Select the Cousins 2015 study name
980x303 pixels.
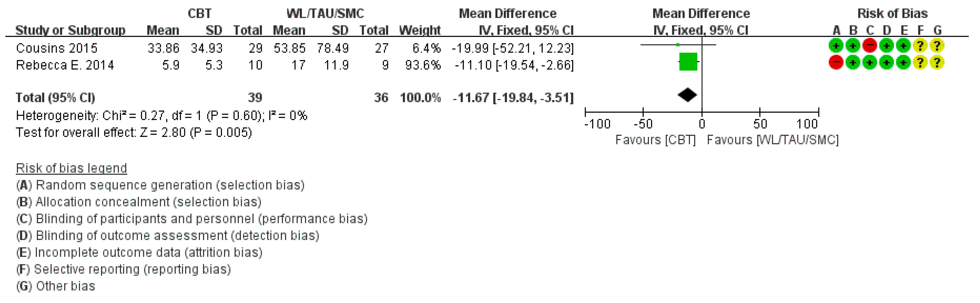57,48
